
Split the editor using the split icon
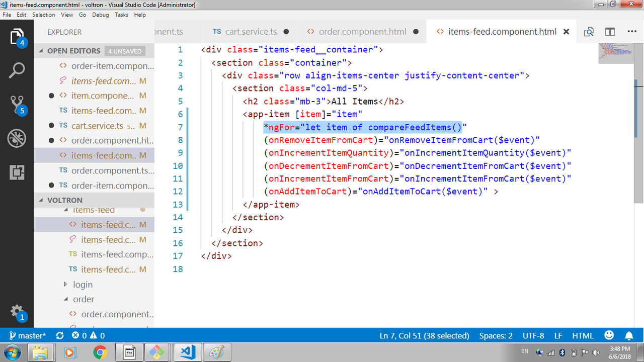click(x=610, y=32)
